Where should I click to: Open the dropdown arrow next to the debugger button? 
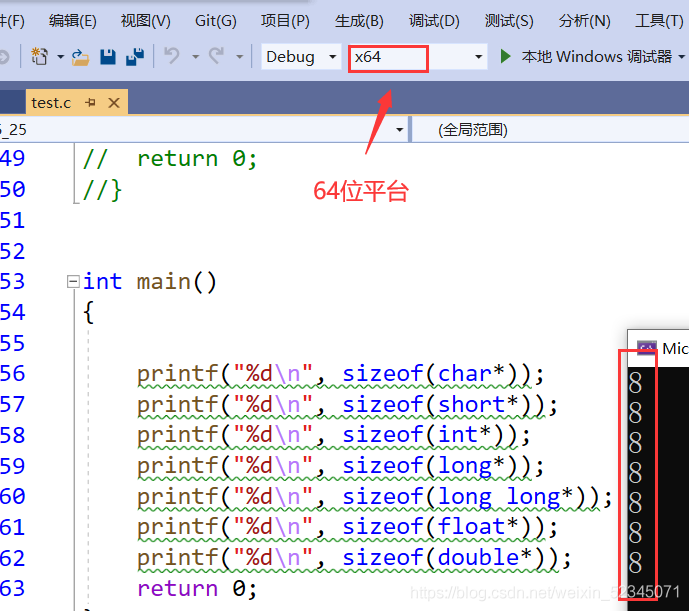pos(682,57)
